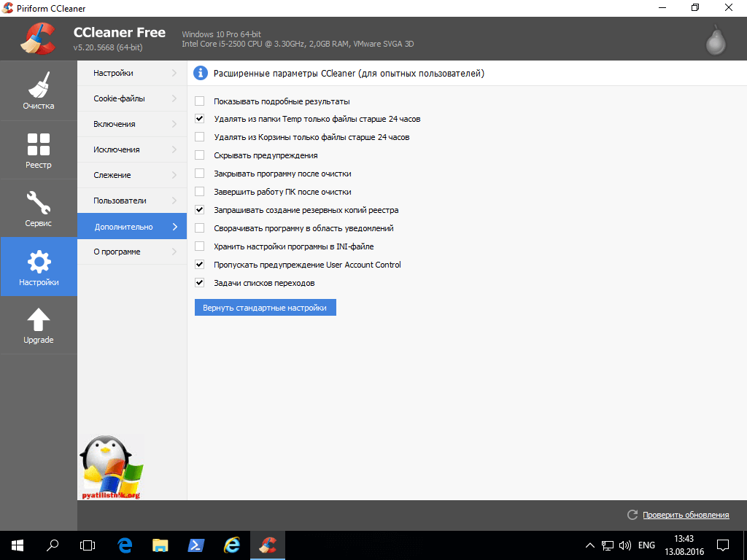Click chevron next to Исключения
Screen dimensions: 747x560
[174, 149]
